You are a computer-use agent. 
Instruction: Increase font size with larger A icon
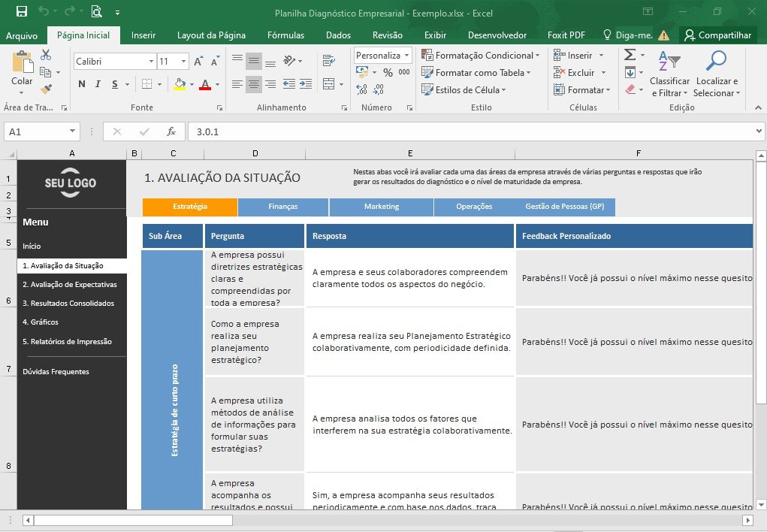tap(198, 61)
